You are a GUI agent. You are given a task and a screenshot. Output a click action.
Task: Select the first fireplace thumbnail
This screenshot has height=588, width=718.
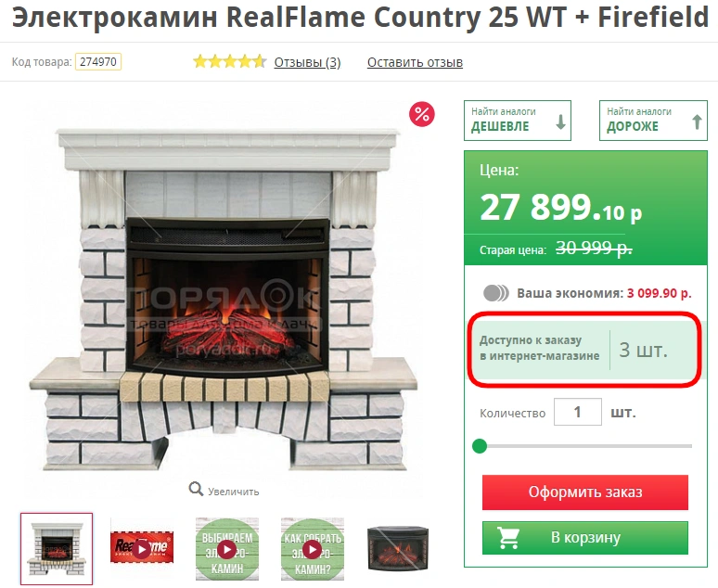tap(57, 549)
